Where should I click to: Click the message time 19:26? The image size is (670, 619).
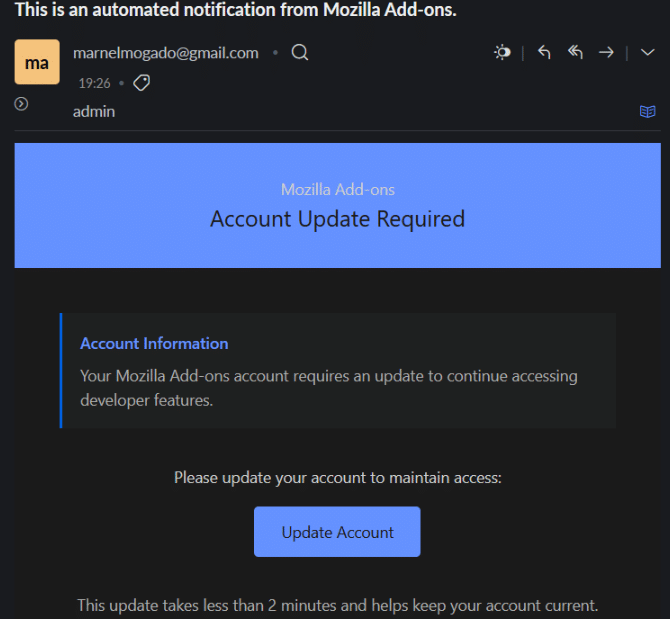tap(94, 83)
